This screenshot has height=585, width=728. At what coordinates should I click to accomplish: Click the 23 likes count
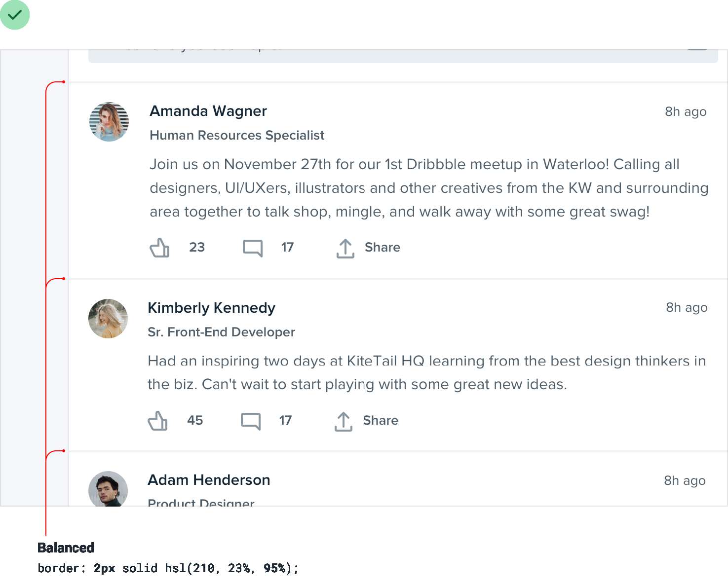coord(197,247)
